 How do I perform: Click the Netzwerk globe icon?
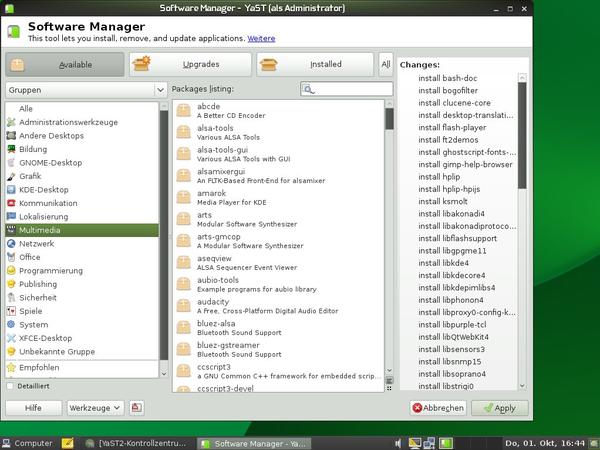pos(11,243)
